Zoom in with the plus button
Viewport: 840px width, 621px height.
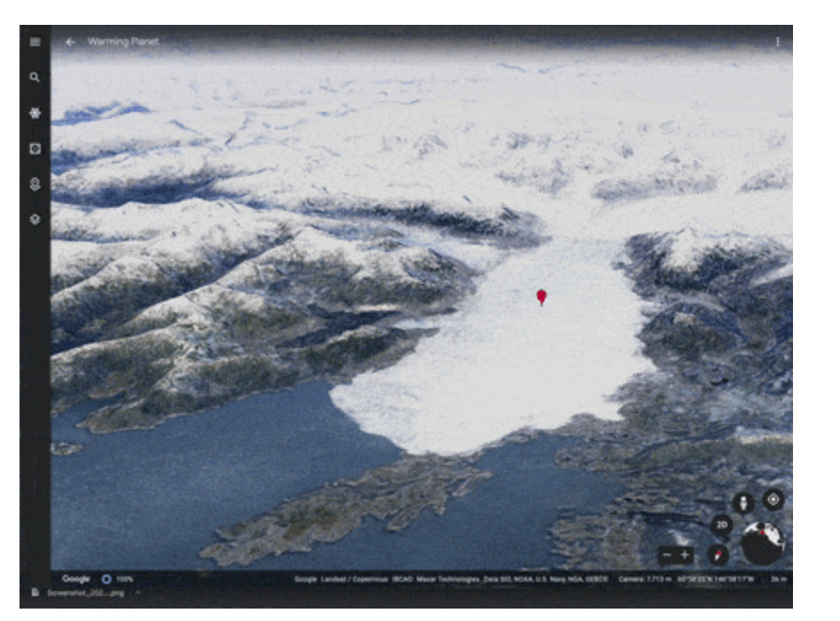(685, 556)
